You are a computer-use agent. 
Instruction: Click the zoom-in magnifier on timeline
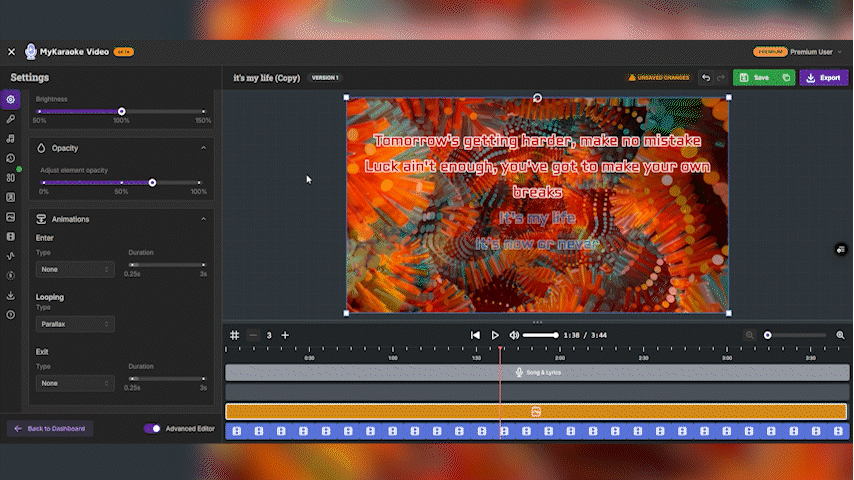click(840, 335)
